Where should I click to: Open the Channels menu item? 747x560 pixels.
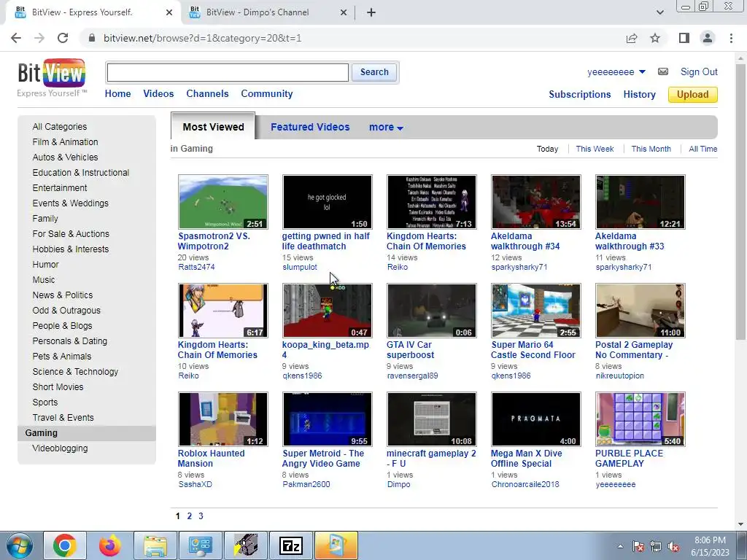(207, 94)
